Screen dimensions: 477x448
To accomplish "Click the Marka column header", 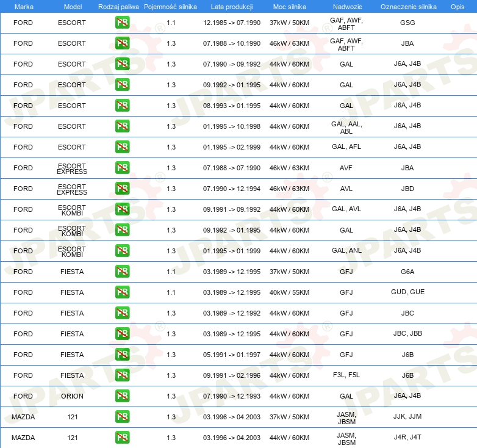I will (x=24, y=7).
